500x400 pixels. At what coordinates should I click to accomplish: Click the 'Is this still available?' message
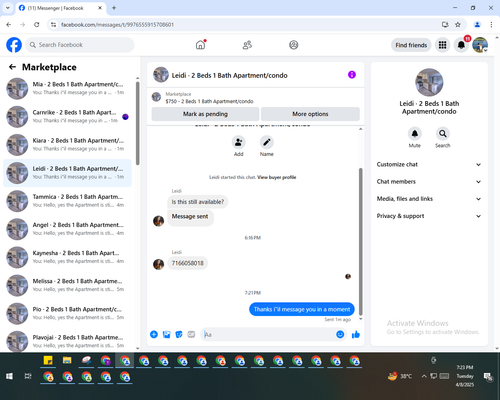[198, 202]
